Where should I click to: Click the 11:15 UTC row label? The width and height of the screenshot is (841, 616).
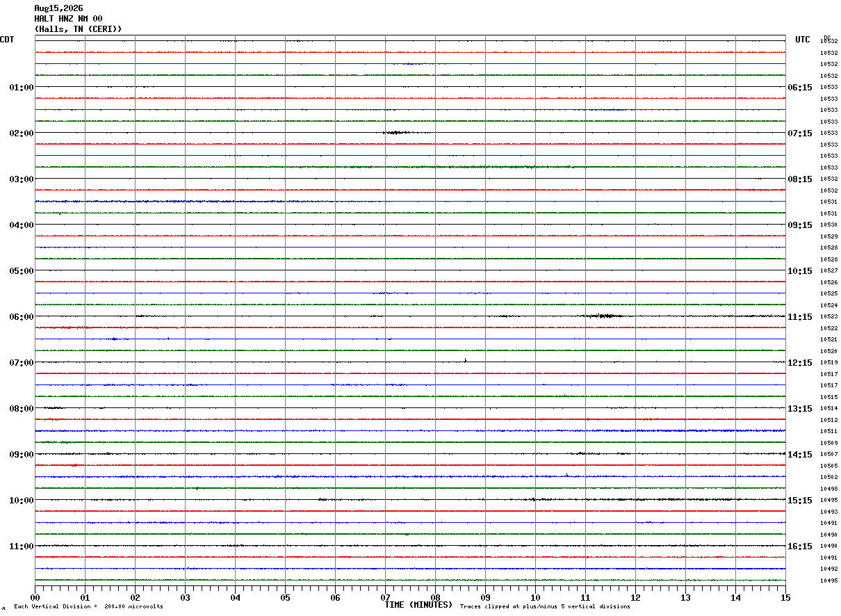tap(799, 316)
